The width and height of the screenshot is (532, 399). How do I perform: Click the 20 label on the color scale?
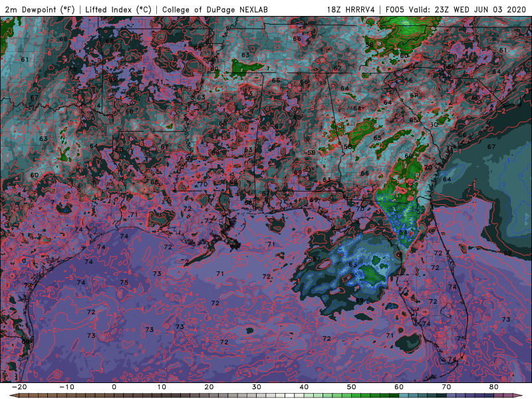(209, 387)
